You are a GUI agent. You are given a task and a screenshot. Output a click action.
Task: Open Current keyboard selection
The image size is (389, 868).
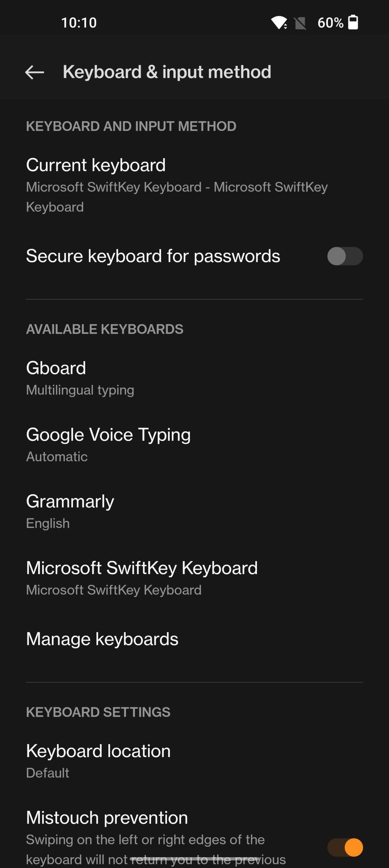[x=176, y=185]
